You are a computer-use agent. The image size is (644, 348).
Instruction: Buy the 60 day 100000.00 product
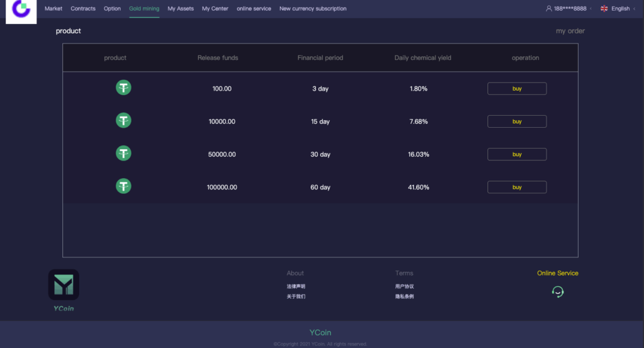[516, 187]
